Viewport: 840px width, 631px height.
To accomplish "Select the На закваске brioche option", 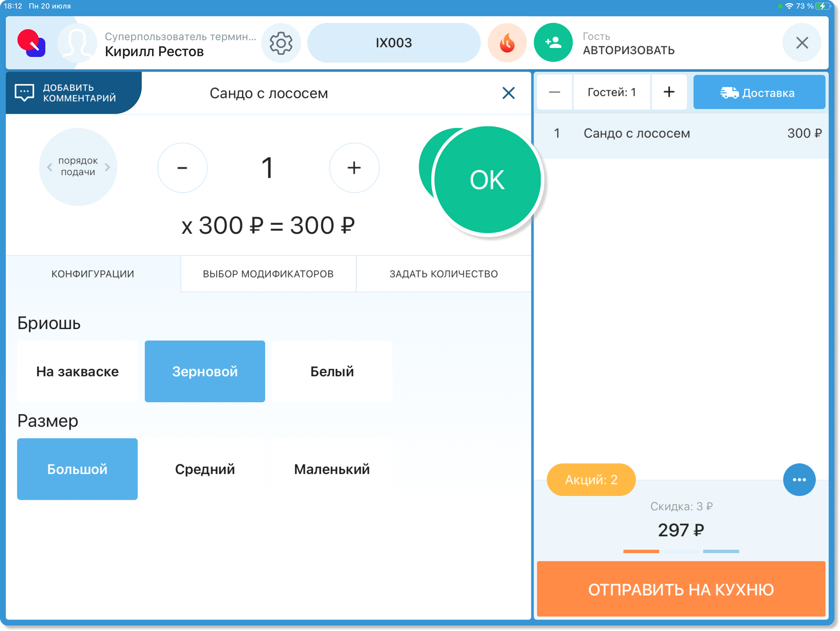I will pos(78,371).
